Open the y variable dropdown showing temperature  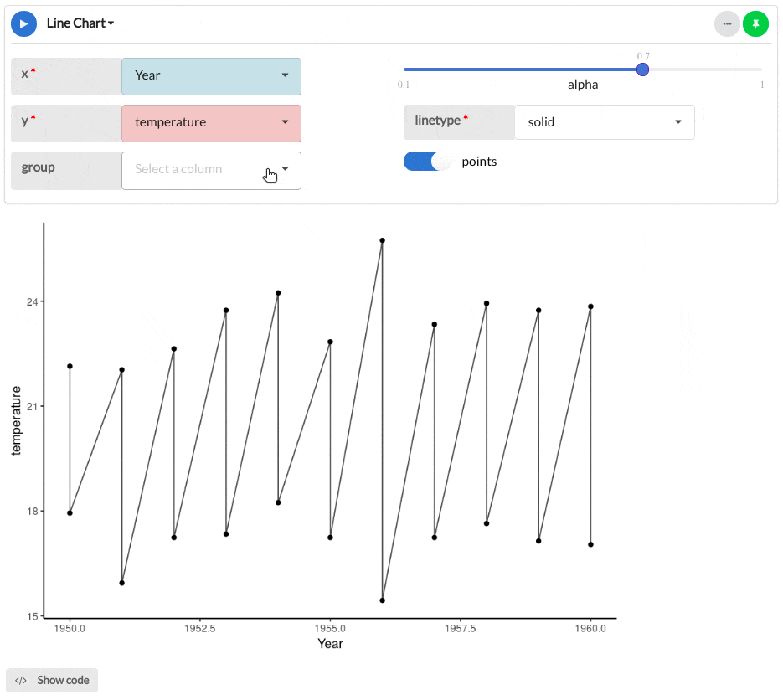point(211,124)
